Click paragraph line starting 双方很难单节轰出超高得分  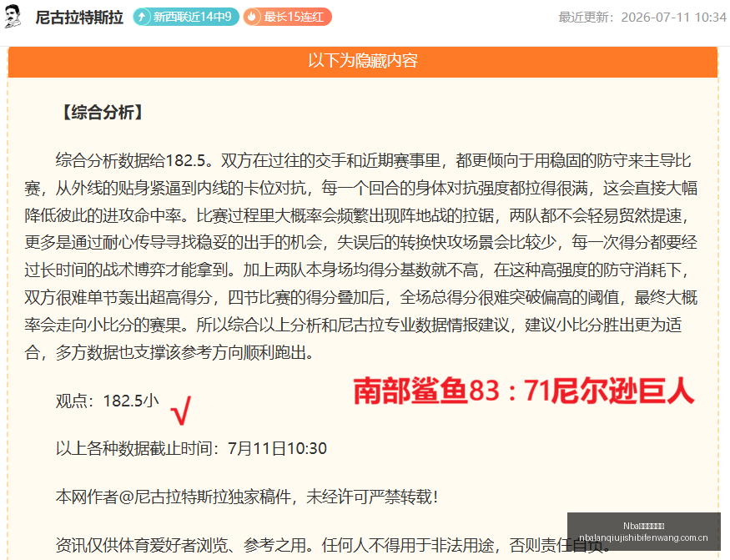tap(360, 297)
